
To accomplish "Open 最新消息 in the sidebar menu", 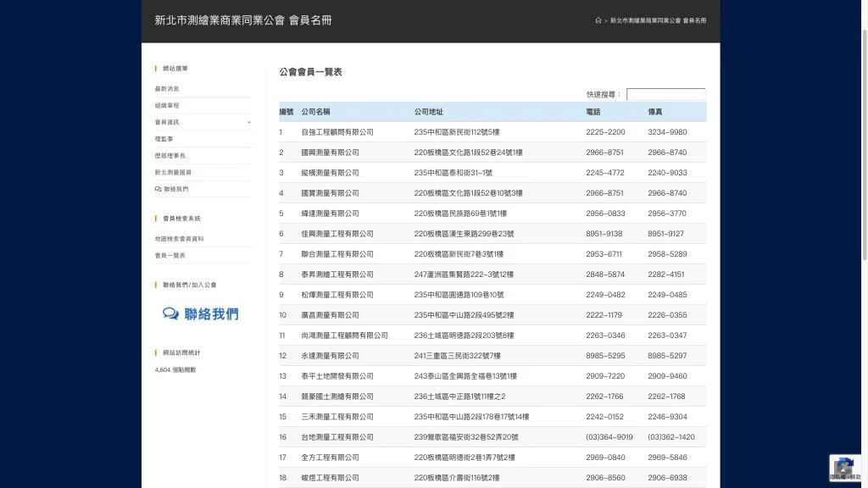I will [167, 89].
